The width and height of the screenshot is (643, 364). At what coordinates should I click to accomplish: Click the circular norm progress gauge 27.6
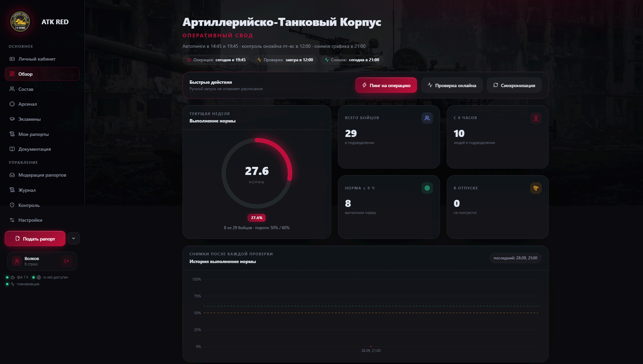click(257, 173)
